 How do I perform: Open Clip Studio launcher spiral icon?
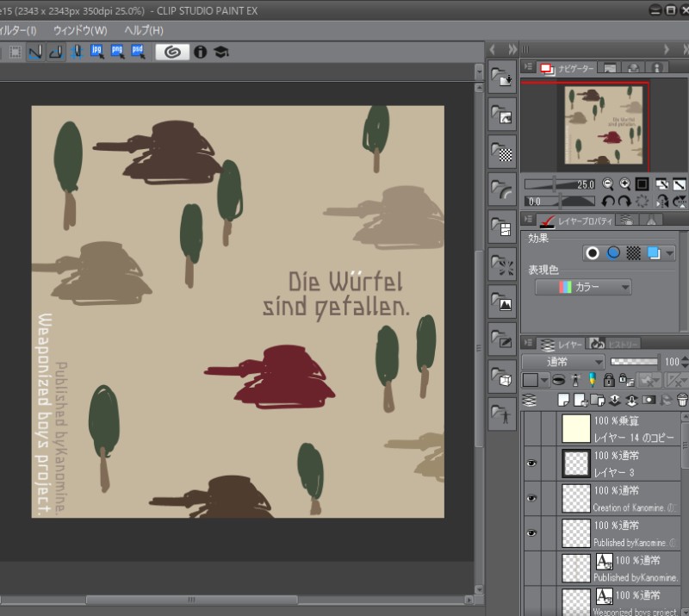(172, 52)
